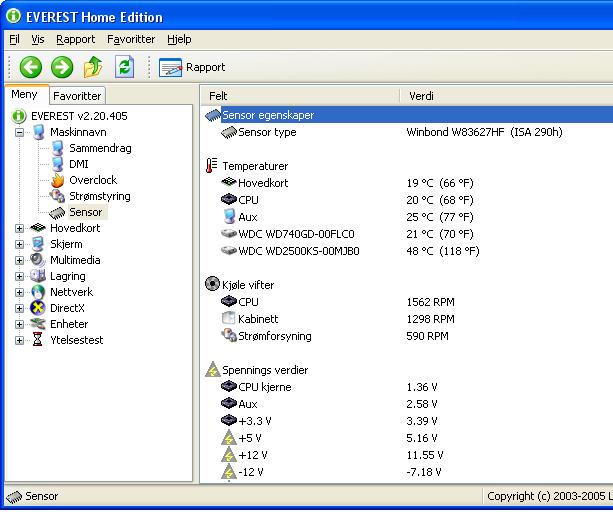This screenshot has width=613, height=512.
Task: Open the Hjelp menu
Action: pyautogui.click(x=179, y=39)
